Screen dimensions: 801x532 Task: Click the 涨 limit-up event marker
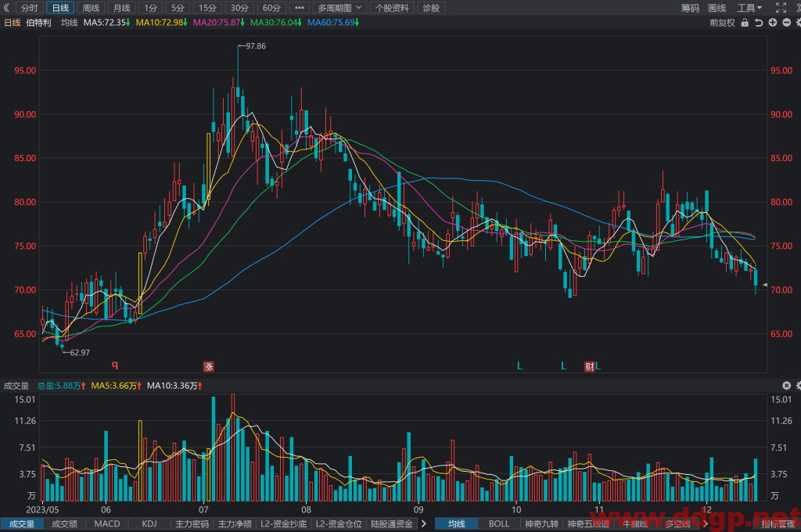[208, 366]
